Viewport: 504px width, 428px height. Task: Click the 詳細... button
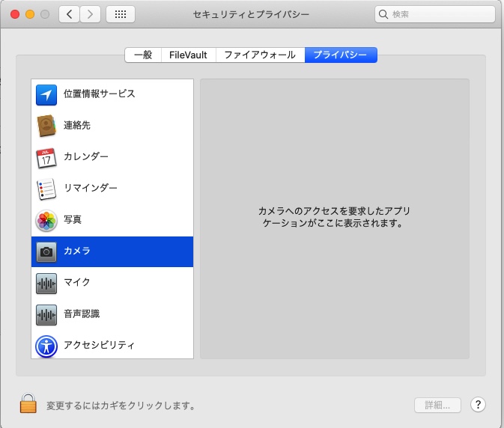tap(437, 405)
